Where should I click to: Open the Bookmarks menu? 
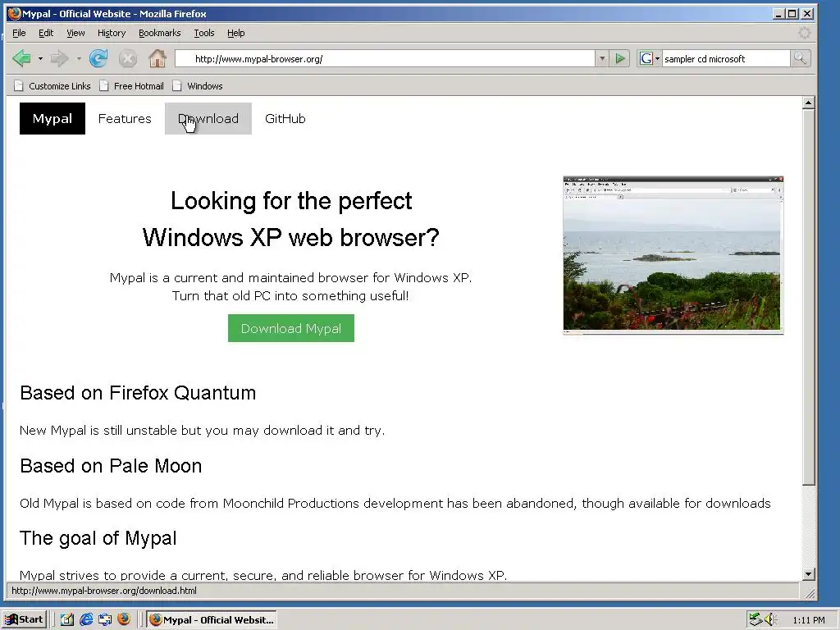(x=160, y=33)
